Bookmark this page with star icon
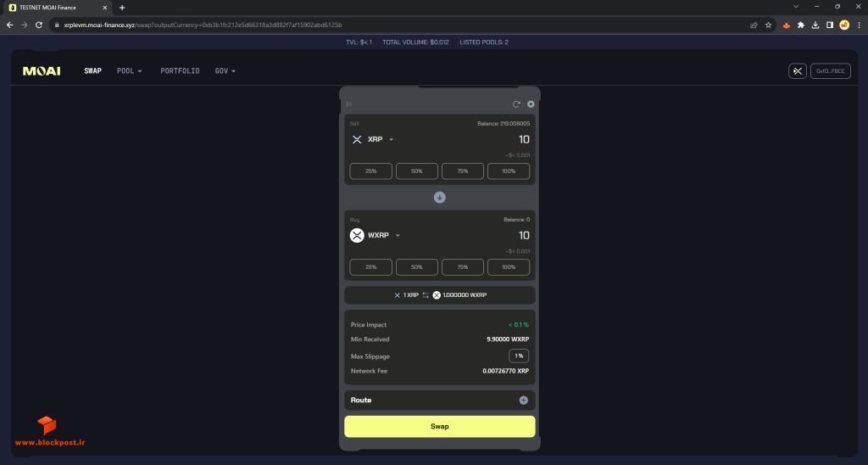 (768, 25)
